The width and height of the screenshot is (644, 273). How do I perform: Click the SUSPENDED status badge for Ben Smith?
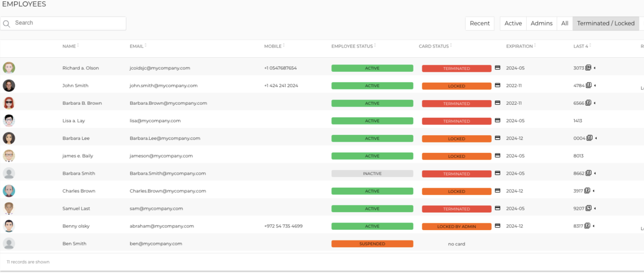click(372, 244)
